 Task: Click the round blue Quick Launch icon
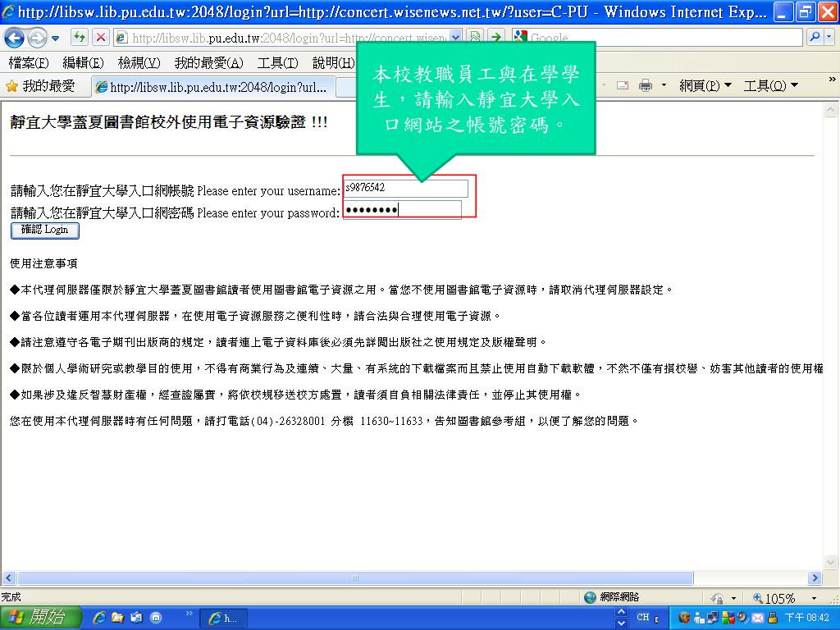[x=155, y=618]
